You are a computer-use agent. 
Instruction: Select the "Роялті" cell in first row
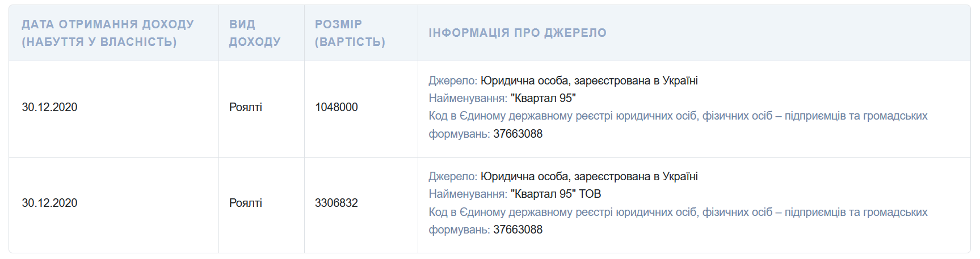tap(246, 107)
